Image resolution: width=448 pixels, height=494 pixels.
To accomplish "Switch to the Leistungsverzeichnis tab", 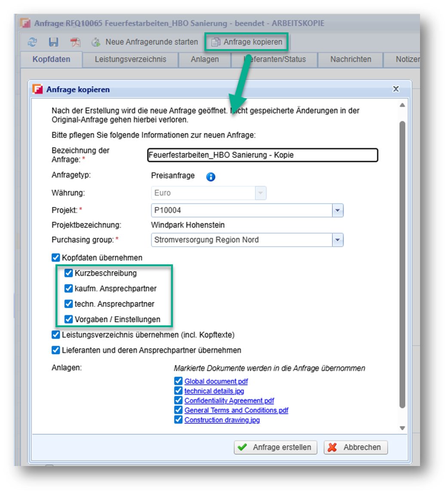I will tap(130, 59).
